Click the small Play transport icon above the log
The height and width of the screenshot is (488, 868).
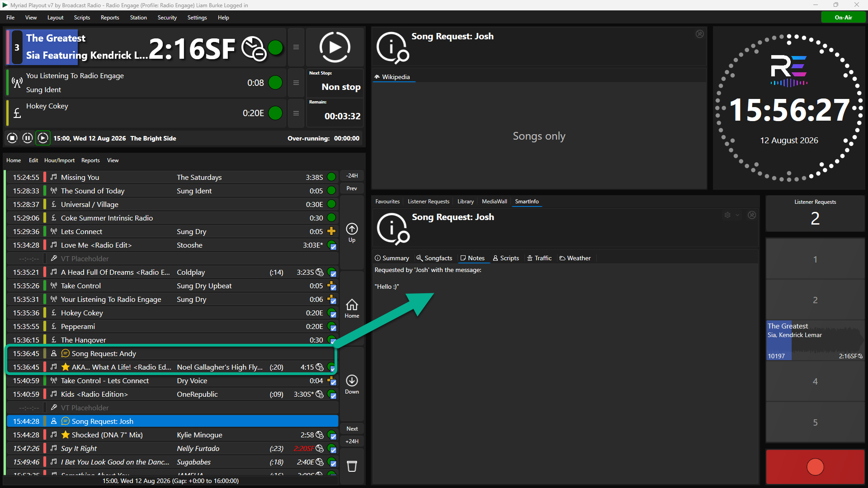(42, 138)
